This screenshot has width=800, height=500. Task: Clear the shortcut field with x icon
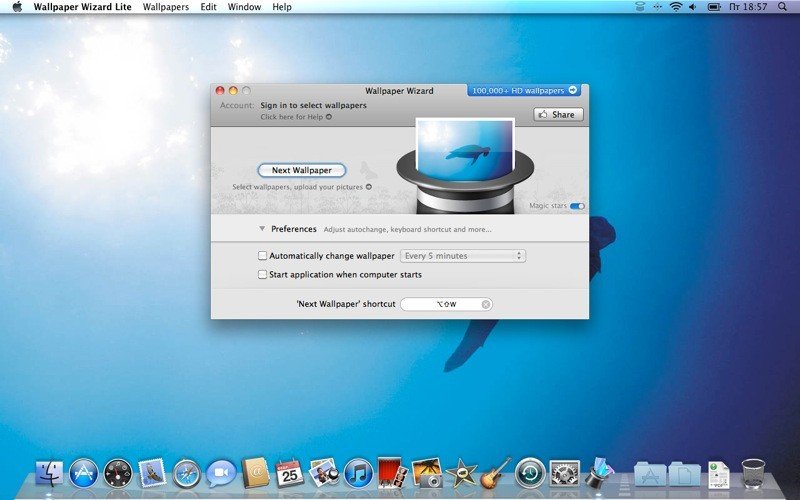[x=486, y=305]
